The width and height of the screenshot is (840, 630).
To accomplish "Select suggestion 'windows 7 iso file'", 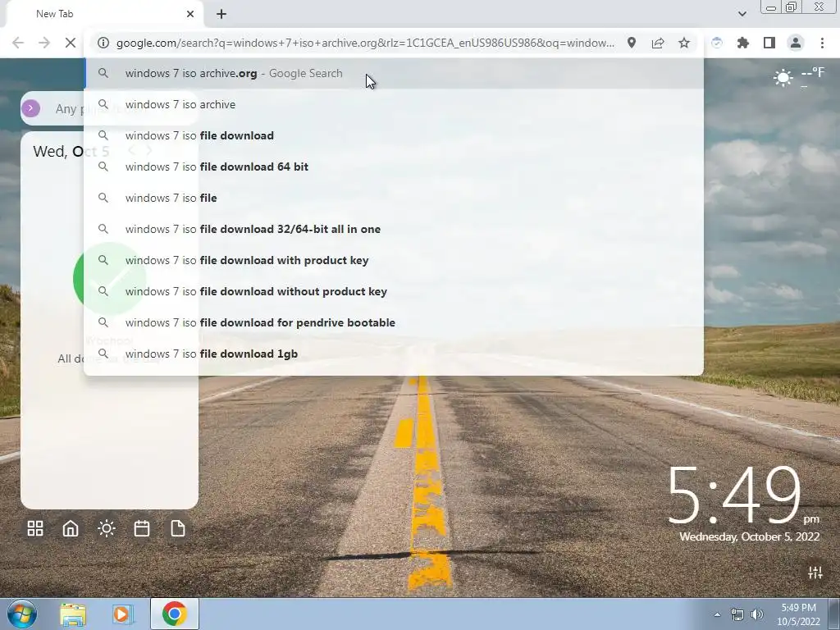I will coord(394,198).
